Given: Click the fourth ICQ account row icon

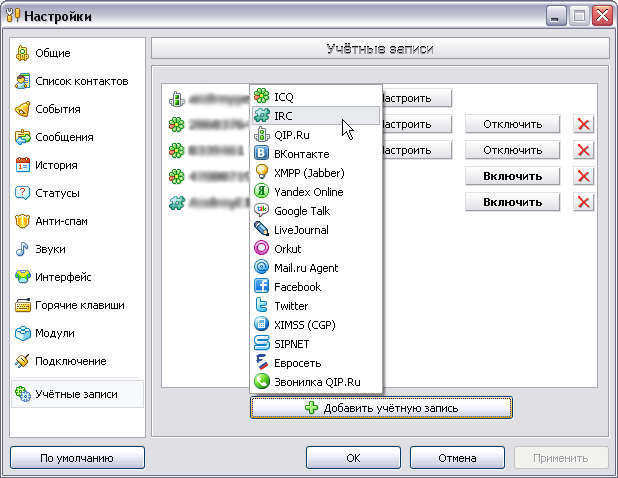Looking at the screenshot, I should 177,176.
